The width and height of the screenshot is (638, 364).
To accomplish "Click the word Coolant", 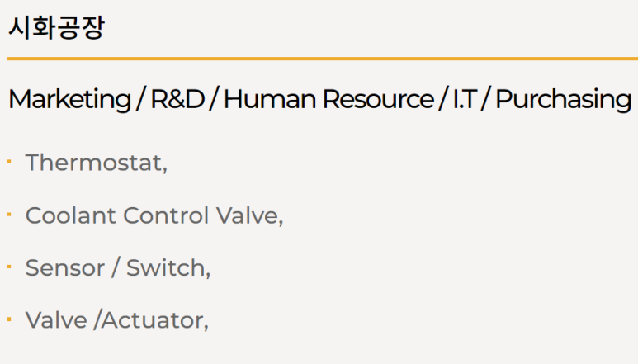I will [x=71, y=215].
